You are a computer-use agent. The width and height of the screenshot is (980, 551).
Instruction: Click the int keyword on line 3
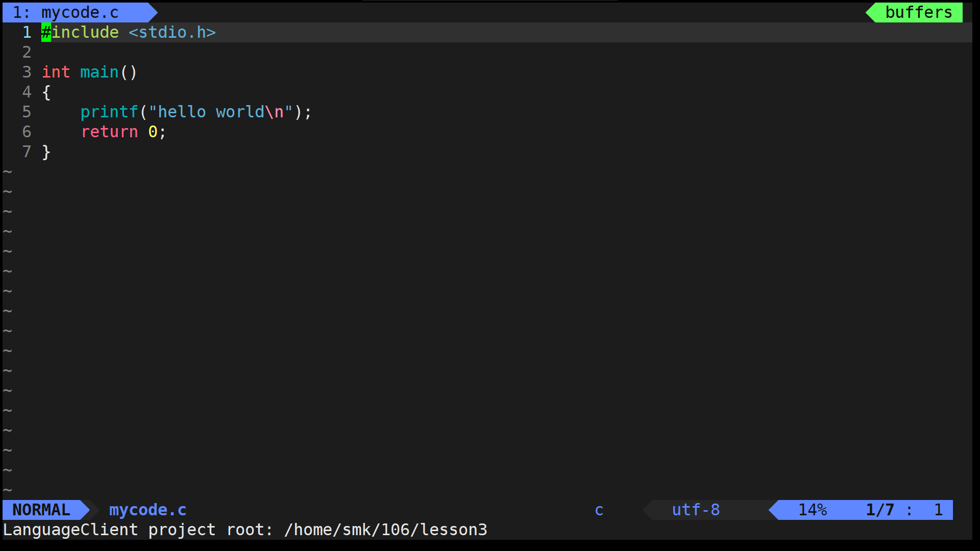56,72
